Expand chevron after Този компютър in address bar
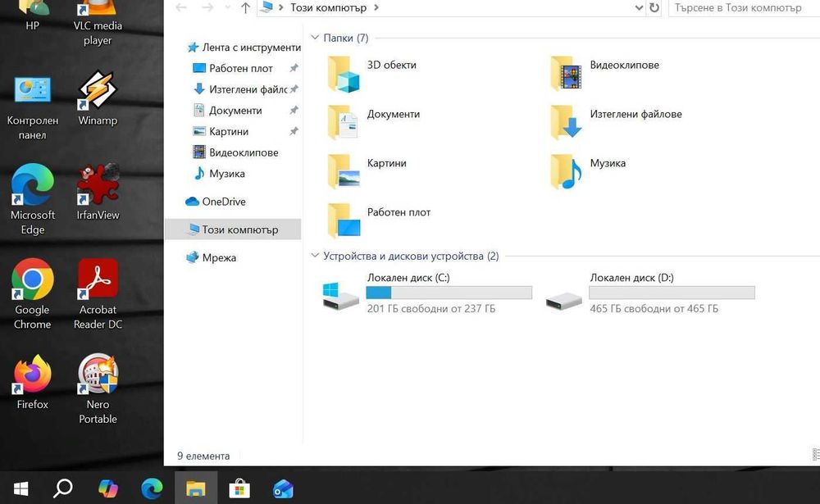Image resolution: width=820 pixels, height=504 pixels. [x=376, y=8]
